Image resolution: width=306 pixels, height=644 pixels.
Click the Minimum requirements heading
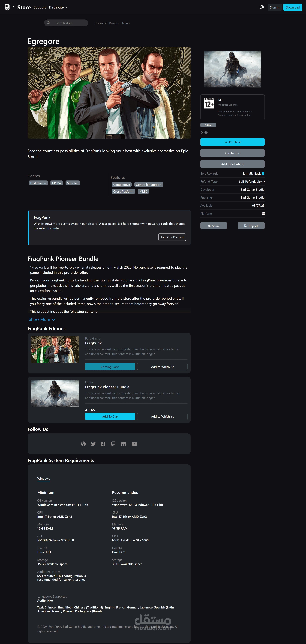coord(46,492)
